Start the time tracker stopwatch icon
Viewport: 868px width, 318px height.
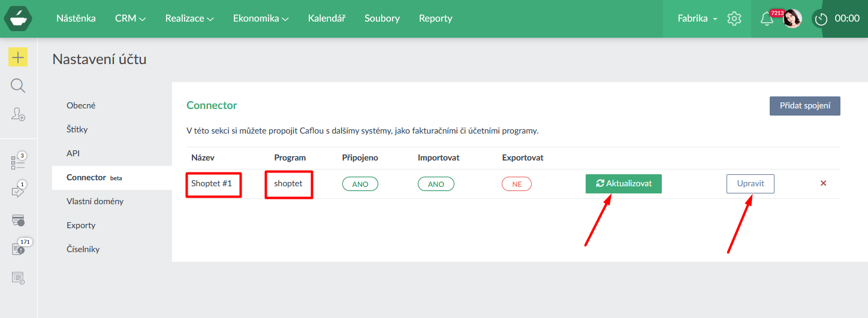point(821,19)
